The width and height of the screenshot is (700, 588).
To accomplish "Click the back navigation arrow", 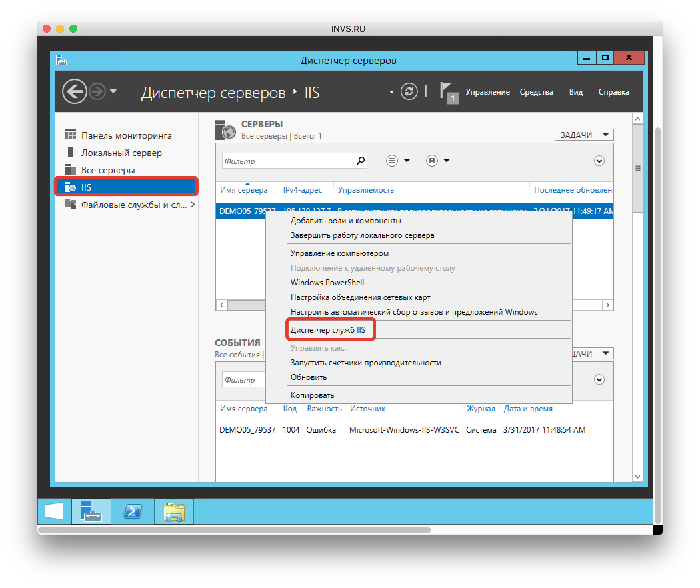I will click(75, 91).
